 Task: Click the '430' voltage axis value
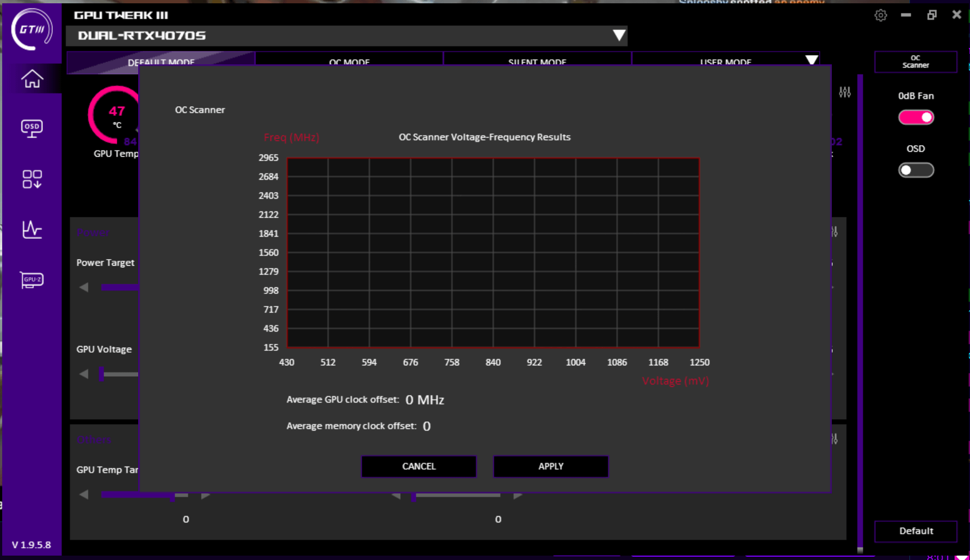[x=287, y=363]
